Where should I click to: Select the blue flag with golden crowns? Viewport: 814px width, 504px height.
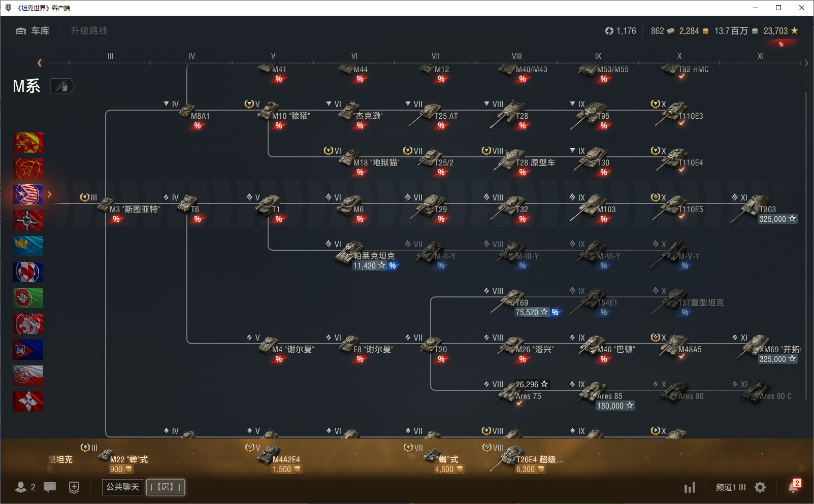point(28,246)
